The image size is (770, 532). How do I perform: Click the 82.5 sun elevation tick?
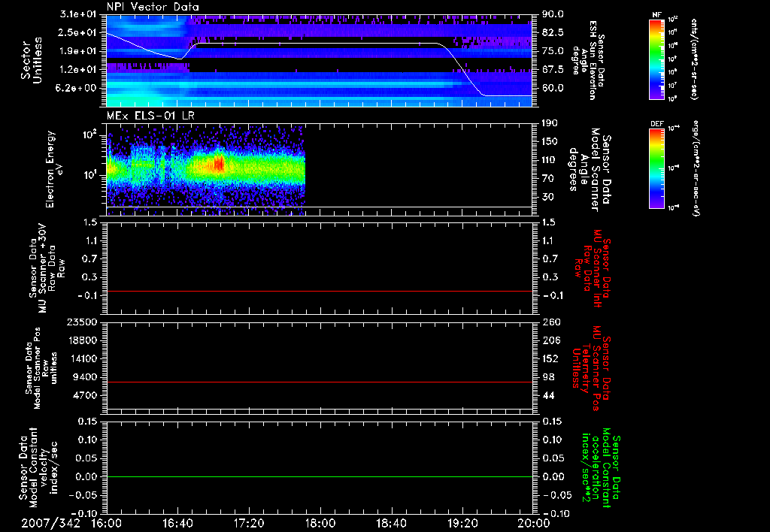click(x=553, y=32)
